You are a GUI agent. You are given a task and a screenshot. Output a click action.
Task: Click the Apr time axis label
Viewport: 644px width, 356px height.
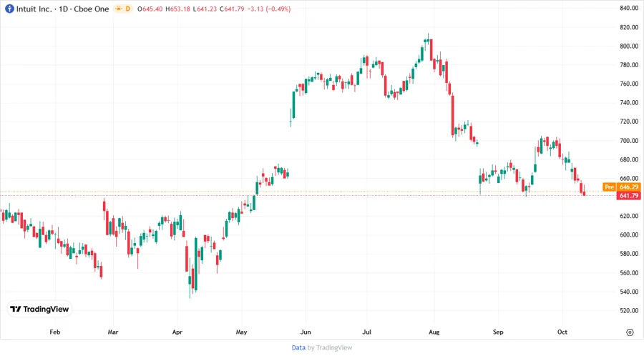pos(177,332)
